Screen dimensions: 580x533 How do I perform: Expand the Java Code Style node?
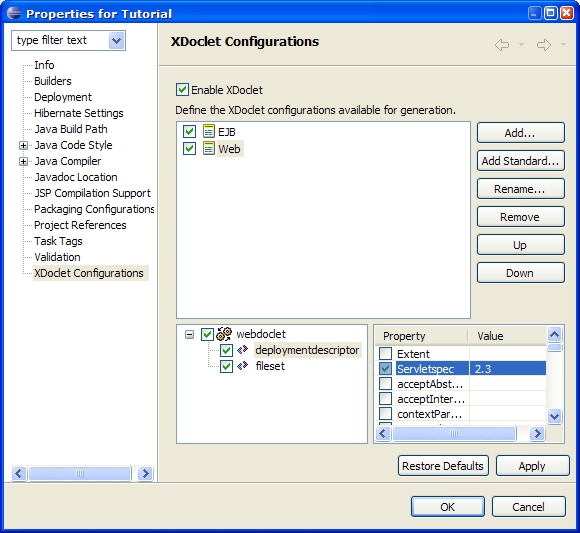[23, 145]
